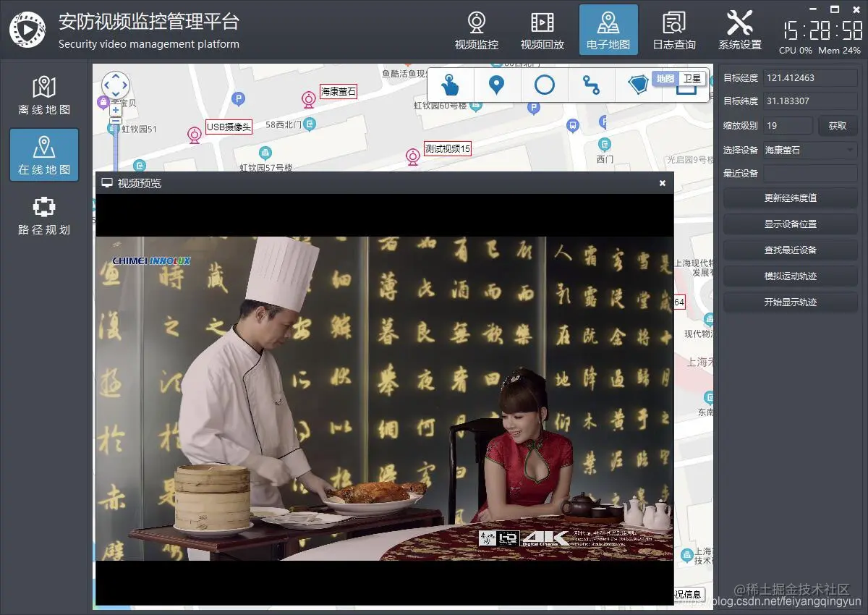Select the polygon drawing tool
The image size is (868, 615).
coord(640,85)
